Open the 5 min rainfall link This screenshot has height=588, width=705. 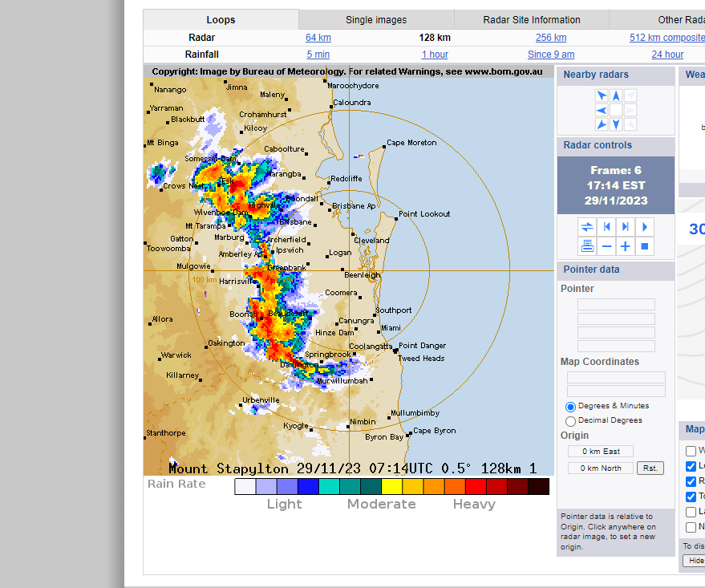coord(318,55)
